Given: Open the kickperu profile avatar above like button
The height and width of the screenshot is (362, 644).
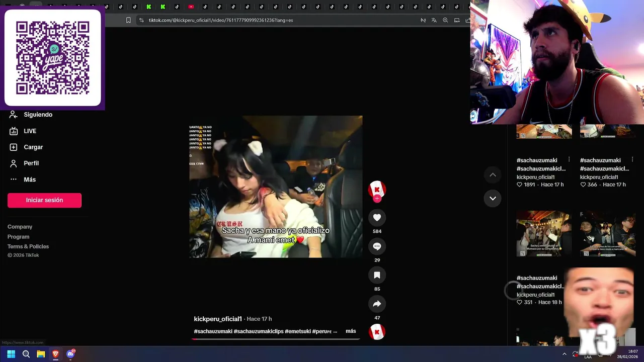Looking at the screenshot, I should [x=377, y=189].
